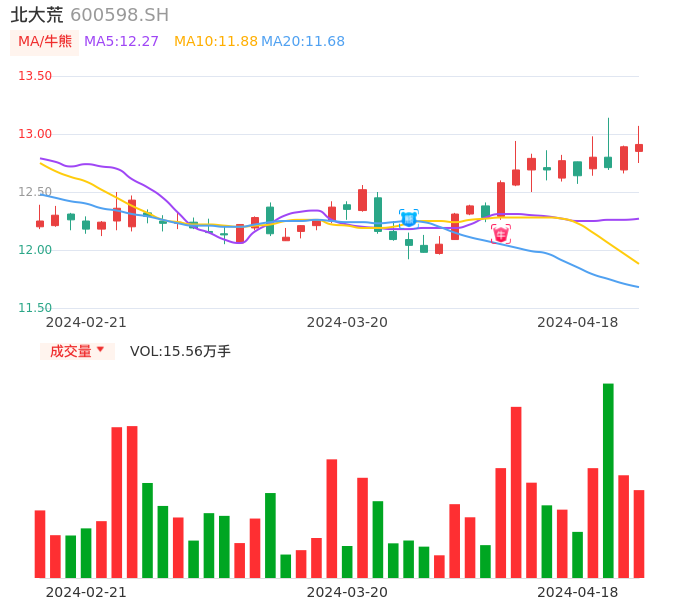
Task: Click the 13.00 price axis label
Action: [35, 134]
